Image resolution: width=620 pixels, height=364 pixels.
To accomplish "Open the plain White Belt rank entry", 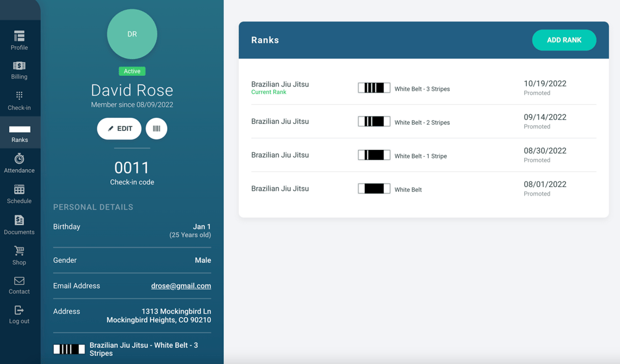I will coord(423,189).
